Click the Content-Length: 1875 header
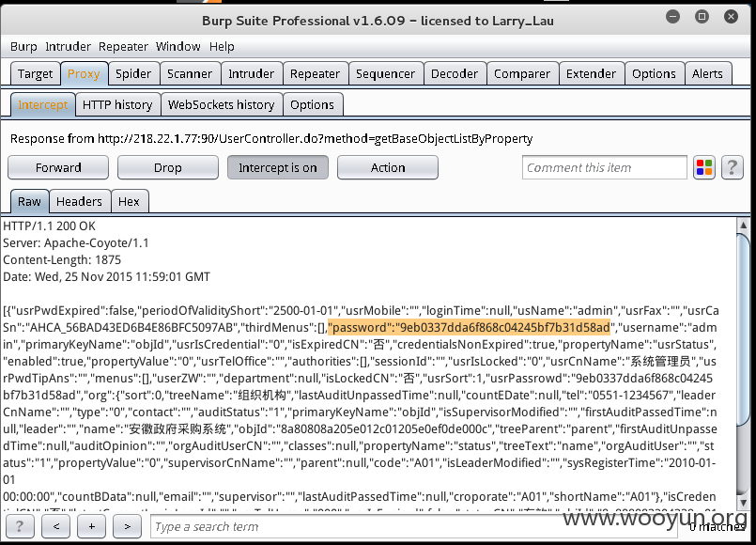756x545 pixels. (x=62, y=260)
